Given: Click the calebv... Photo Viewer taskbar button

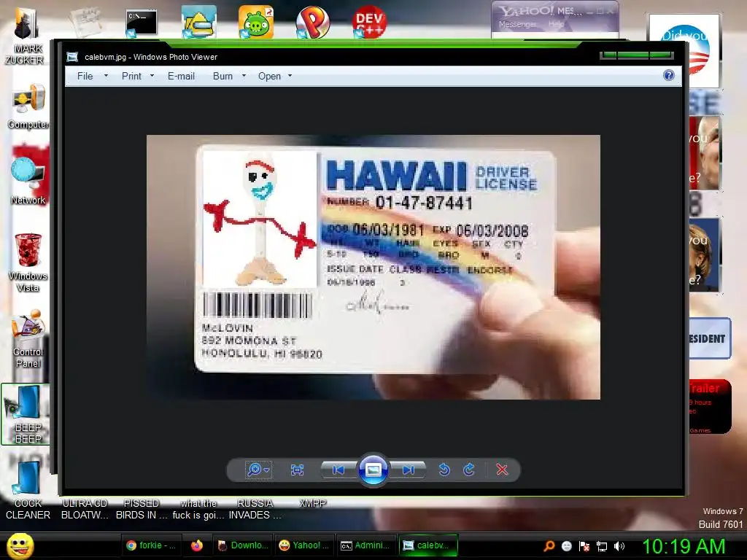Looking at the screenshot, I should (x=427, y=545).
